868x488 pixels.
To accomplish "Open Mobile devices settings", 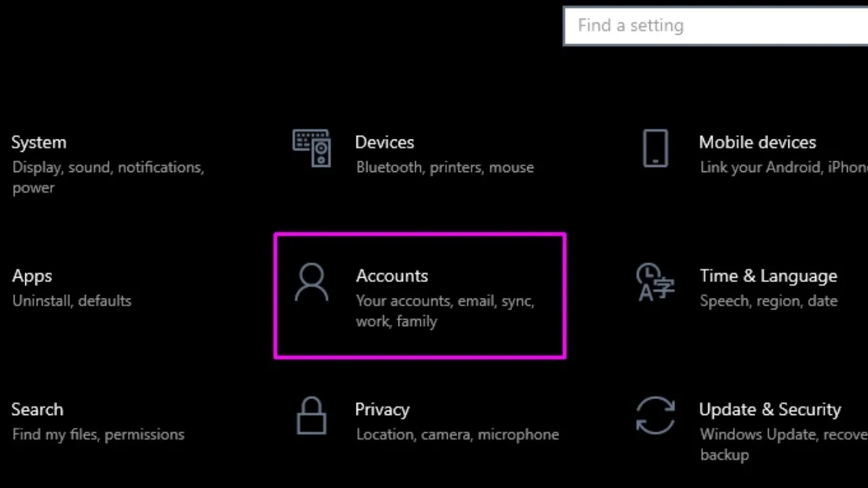I will [757, 142].
